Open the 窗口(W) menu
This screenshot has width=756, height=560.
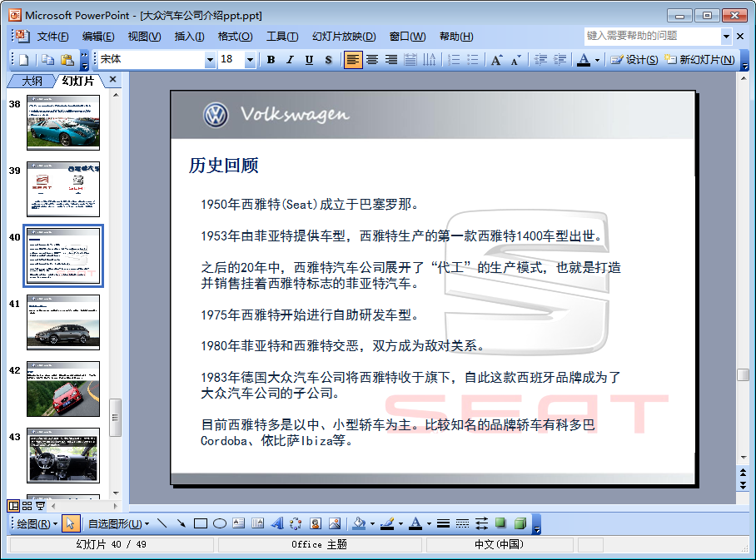click(x=407, y=37)
